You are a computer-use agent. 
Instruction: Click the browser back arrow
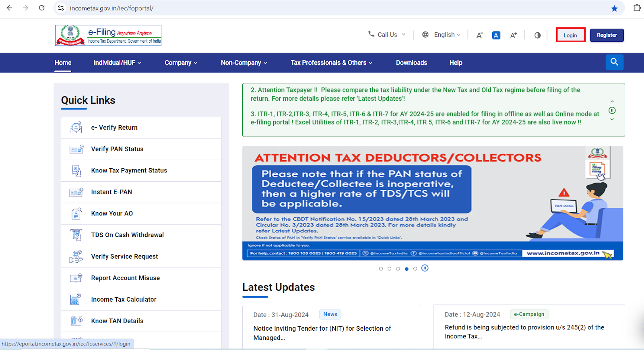tap(10, 8)
